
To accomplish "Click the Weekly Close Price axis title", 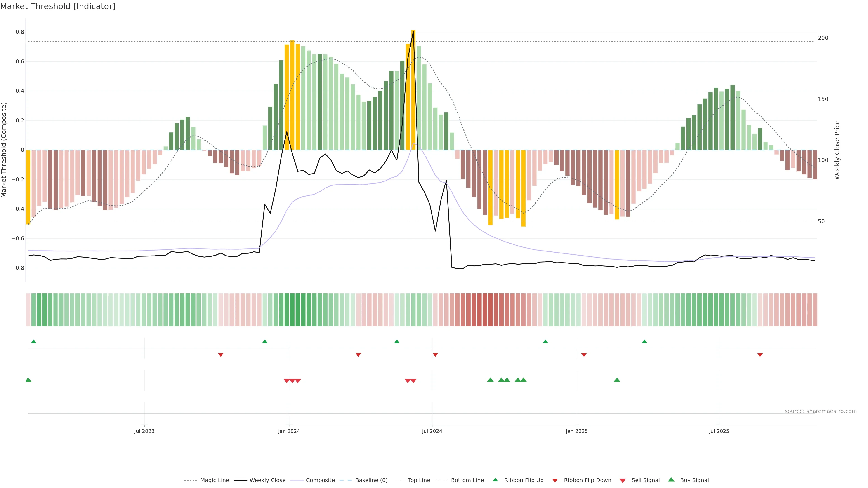I will tap(837, 150).
